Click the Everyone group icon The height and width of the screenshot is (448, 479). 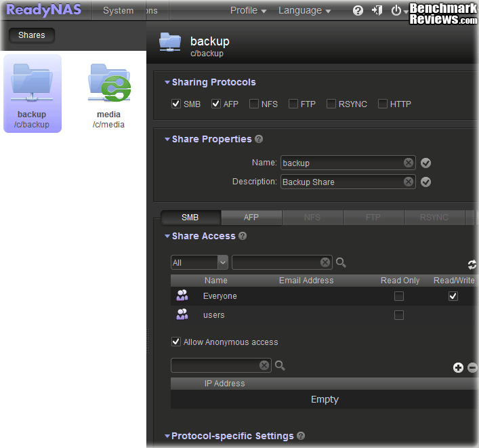(182, 296)
